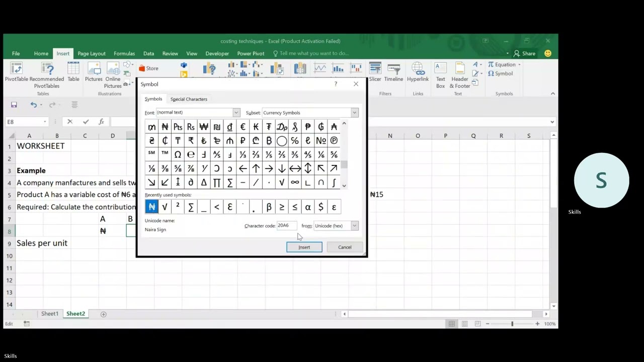Open the PivotTable tool in the ribbon
The width and height of the screenshot is (644, 362).
(x=16, y=72)
